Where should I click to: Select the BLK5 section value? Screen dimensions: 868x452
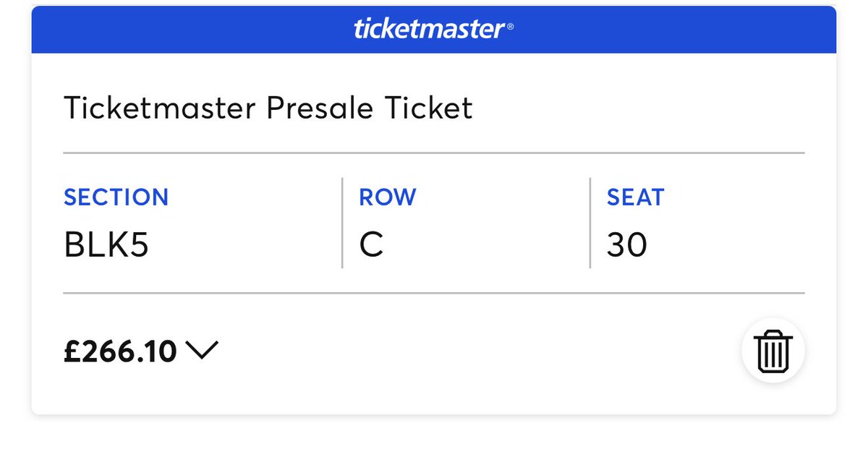(x=106, y=247)
